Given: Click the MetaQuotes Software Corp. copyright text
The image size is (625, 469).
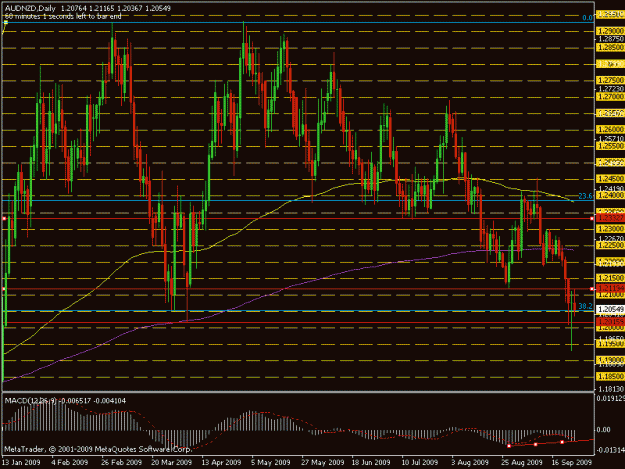Looking at the screenshot, I should (x=98, y=449).
